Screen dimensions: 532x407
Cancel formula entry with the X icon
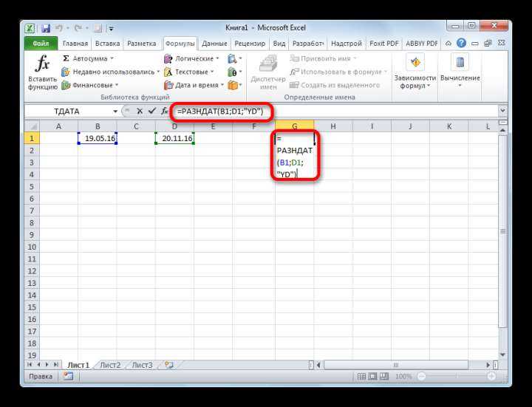[x=139, y=111]
